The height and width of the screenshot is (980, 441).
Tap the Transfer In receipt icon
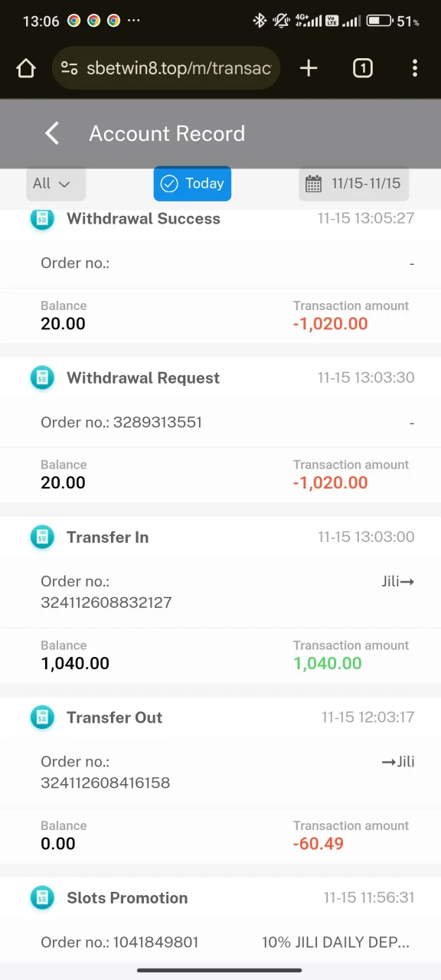[x=42, y=537]
